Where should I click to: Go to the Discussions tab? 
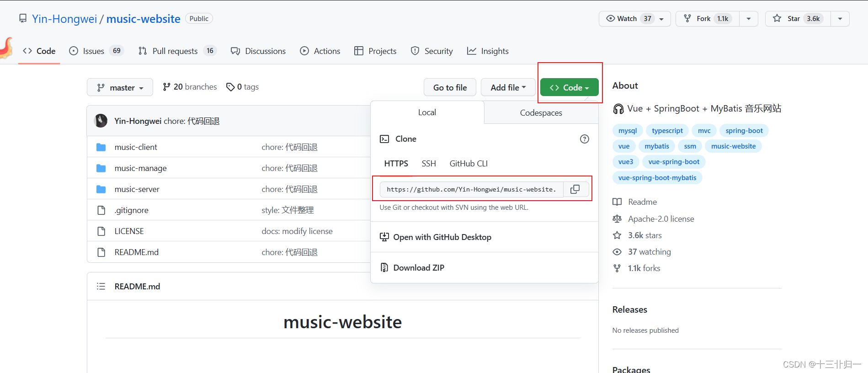258,51
